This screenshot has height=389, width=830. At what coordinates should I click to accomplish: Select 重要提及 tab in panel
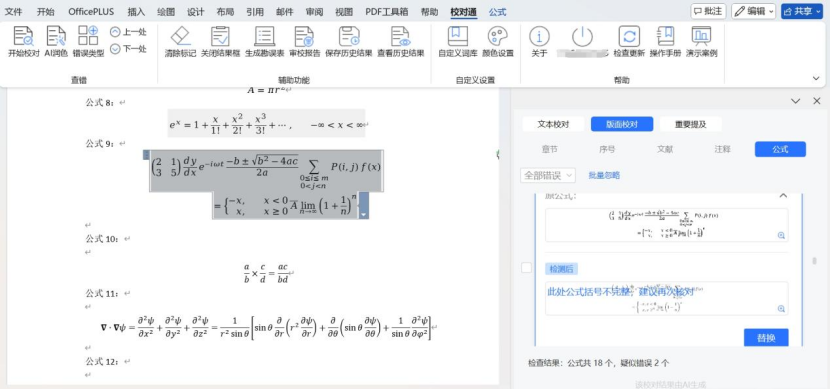pos(691,124)
